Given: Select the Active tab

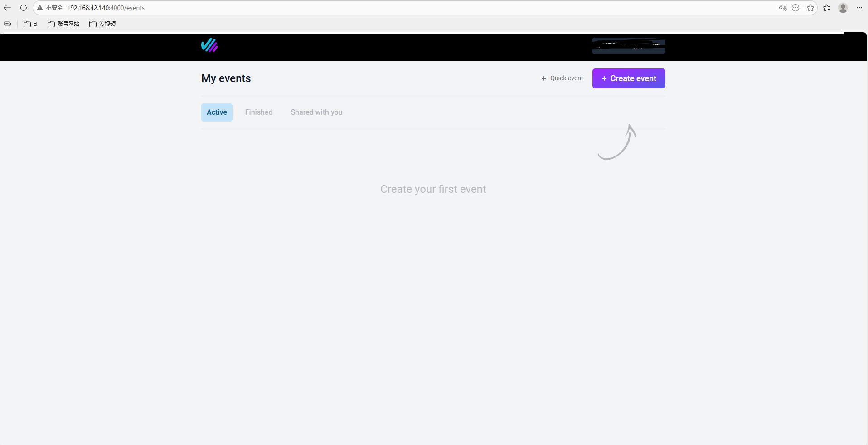Looking at the screenshot, I should click(217, 112).
